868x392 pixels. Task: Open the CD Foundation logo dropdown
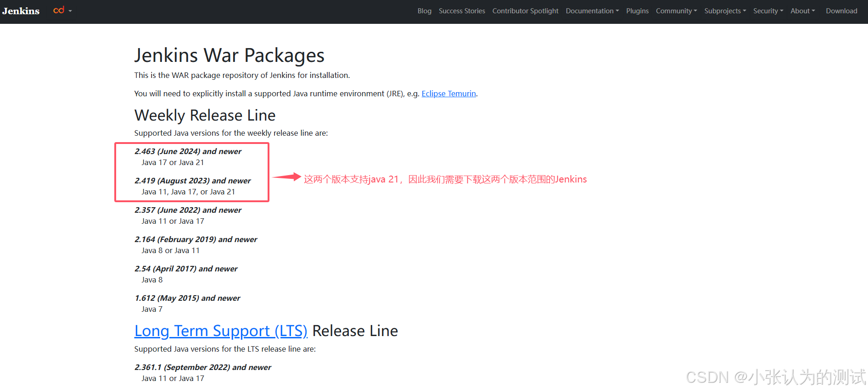click(62, 11)
